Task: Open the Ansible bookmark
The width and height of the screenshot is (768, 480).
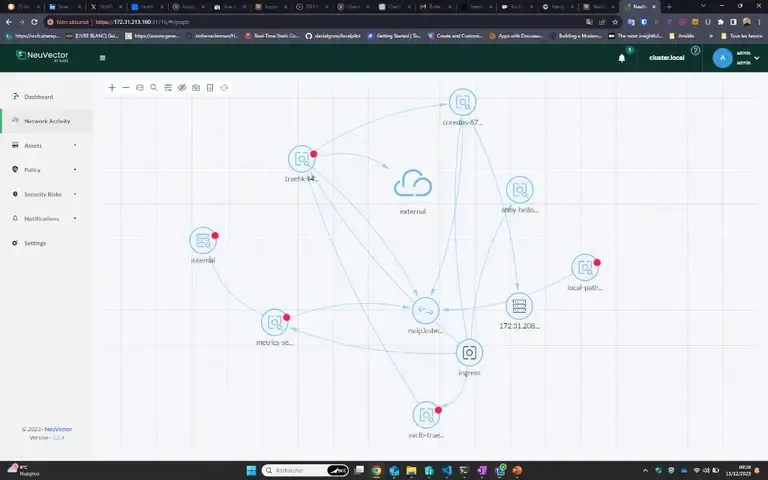Action: [x=682, y=36]
